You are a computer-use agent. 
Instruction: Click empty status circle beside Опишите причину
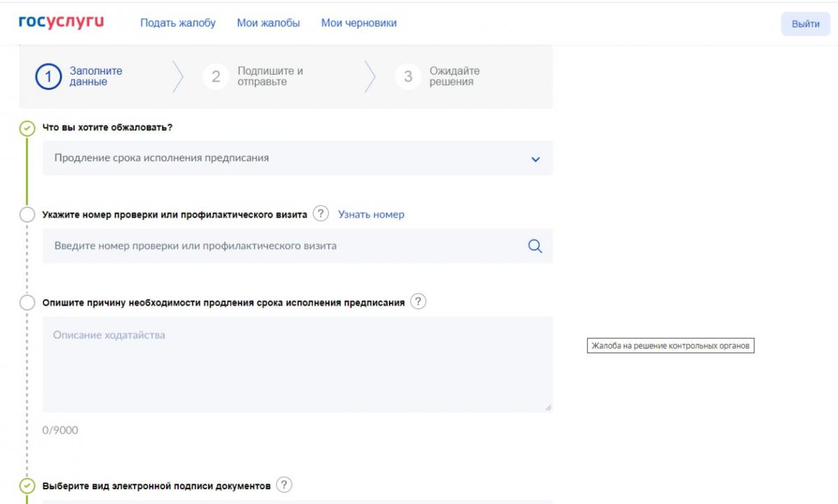pyautogui.click(x=27, y=303)
